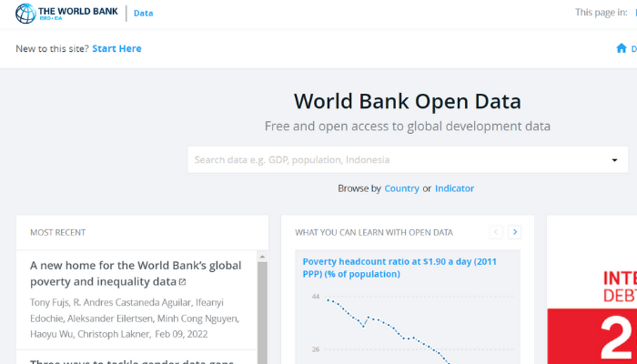637x364 pixels.
Task: Go to next open data slide
Action: tap(515, 232)
